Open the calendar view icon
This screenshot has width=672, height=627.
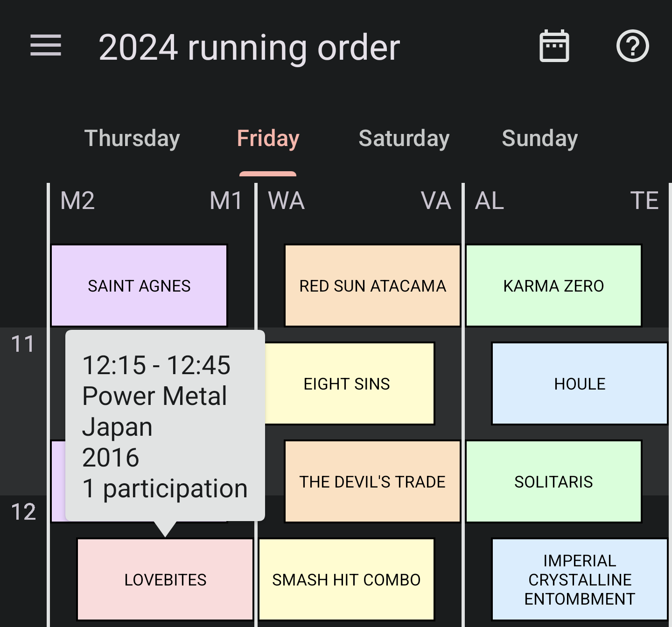(554, 46)
